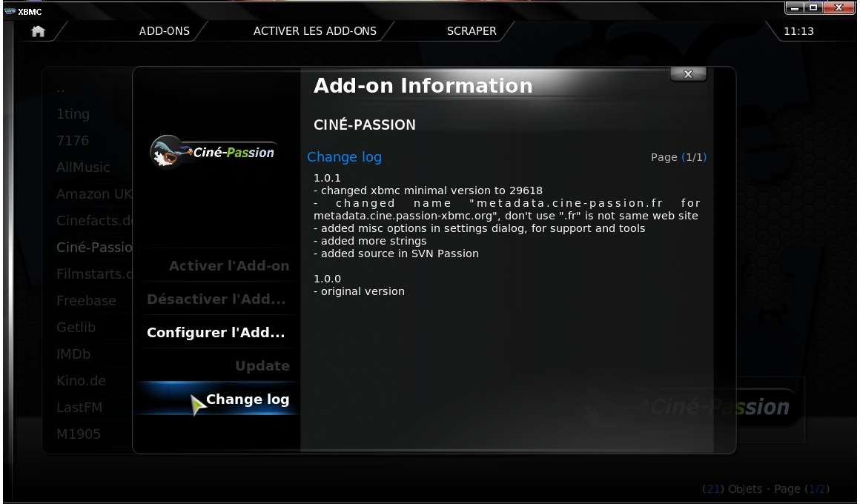860x504 pixels.
Task: Close the Add-on Information dialog
Action: click(688, 74)
